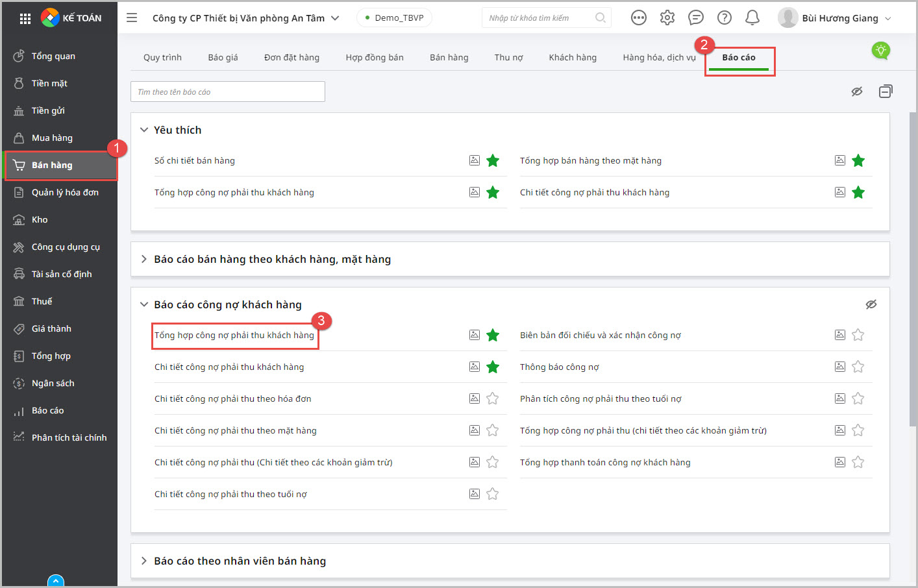Screen dimensions: 918x588
Task: Click the green lightbulb tips icon
Action: pyautogui.click(x=881, y=51)
